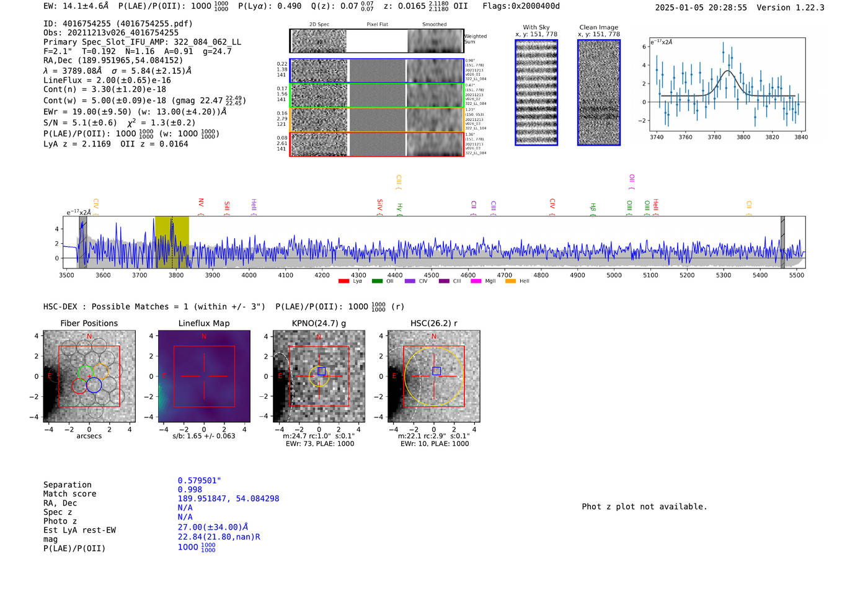Click the magenta MgII legend swatch
This screenshot has height=591, width=868.
[x=476, y=282]
